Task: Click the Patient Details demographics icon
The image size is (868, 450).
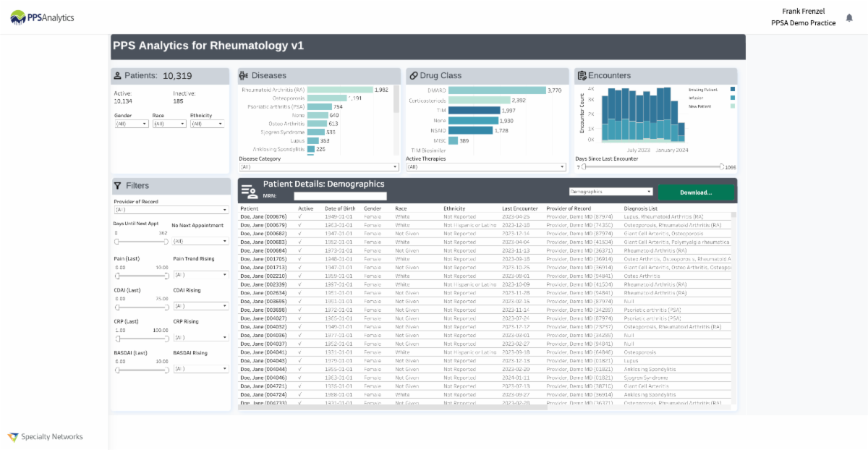Action: 251,190
